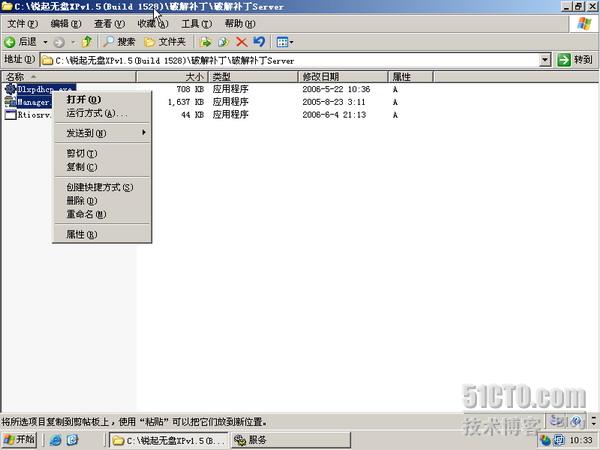
Task: Open the Back history dropdown arrow
Action: pos(45,42)
